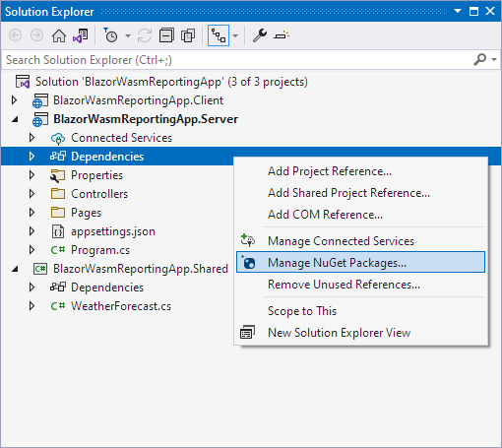Click the Collapse All toolbar icon
The width and height of the screenshot is (502, 448).
[x=166, y=35]
